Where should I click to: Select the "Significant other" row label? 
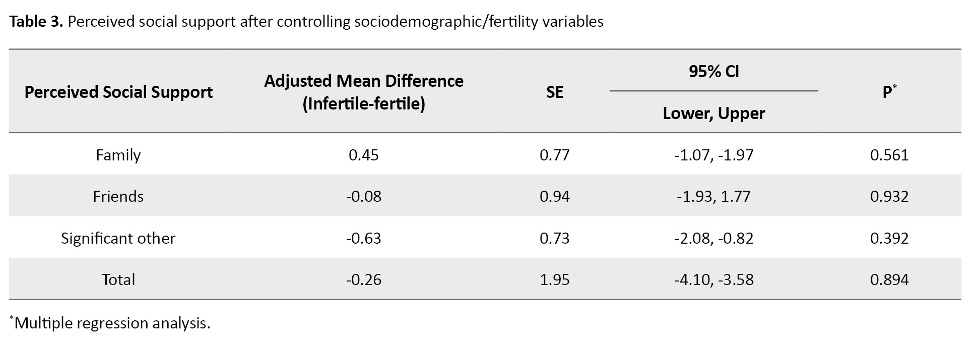[x=118, y=238]
